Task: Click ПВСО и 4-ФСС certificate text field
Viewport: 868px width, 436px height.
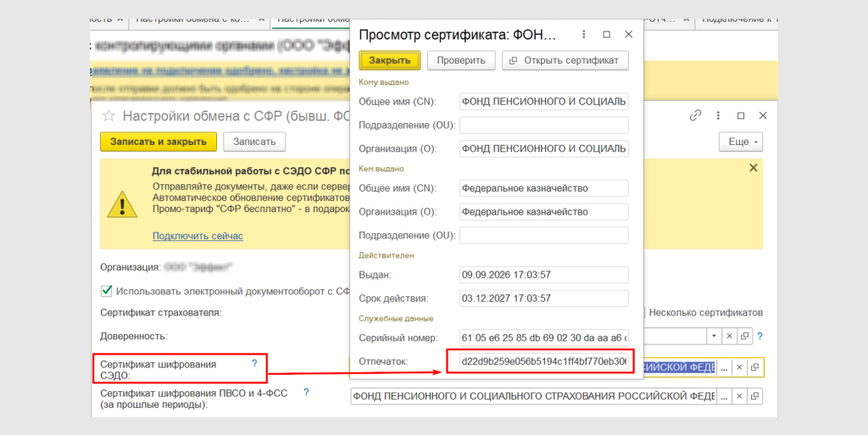Action: [x=534, y=397]
